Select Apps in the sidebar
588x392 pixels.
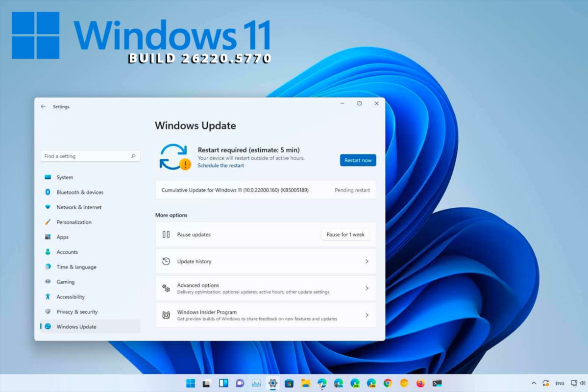[x=90, y=237]
